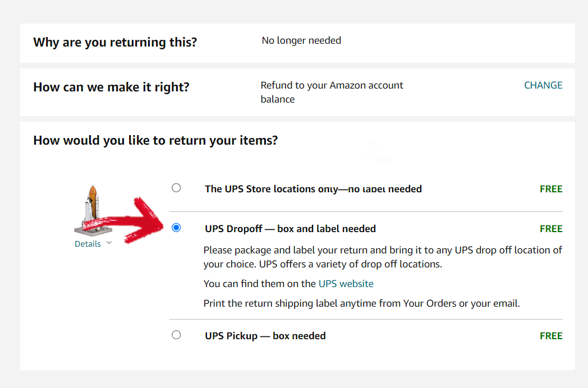The height and width of the screenshot is (388, 588).
Task: Click the 'Print the return shipping label' instruction text
Action: pos(361,303)
